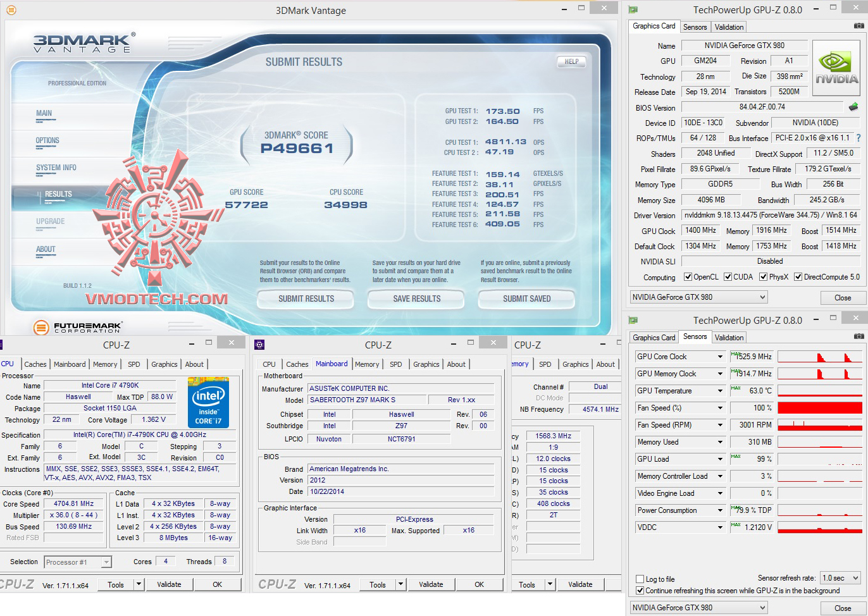This screenshot has width=868, height=616.
Task: Open the MAIN section in 3DMark Vantage
Action: (44, 113)
